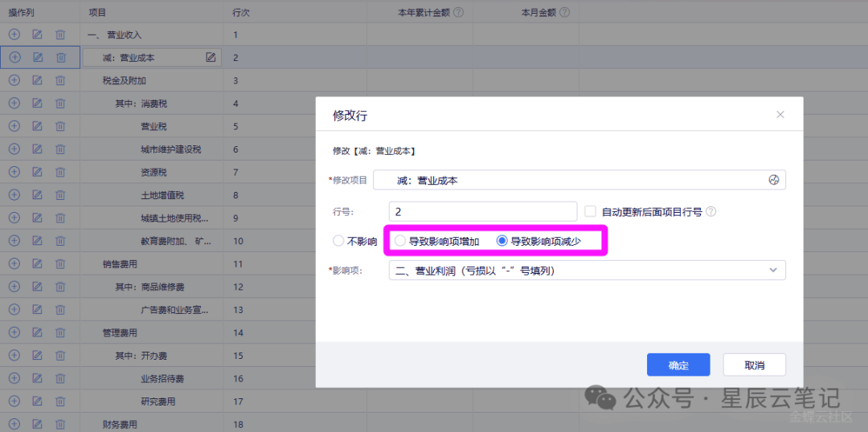Click add-row plus icon for 管理费用 row

pos(14,332)
